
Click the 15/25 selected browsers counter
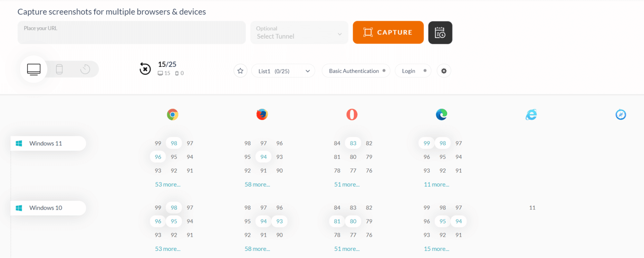pos(167,64)
